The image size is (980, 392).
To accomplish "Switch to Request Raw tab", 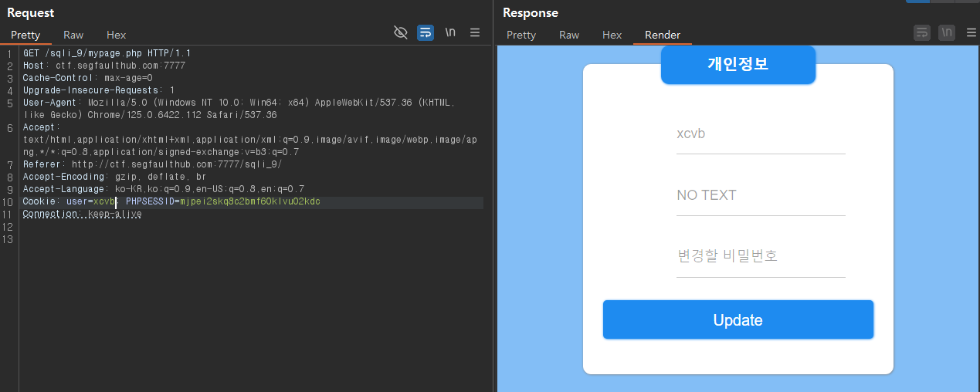I will point(73,35).
